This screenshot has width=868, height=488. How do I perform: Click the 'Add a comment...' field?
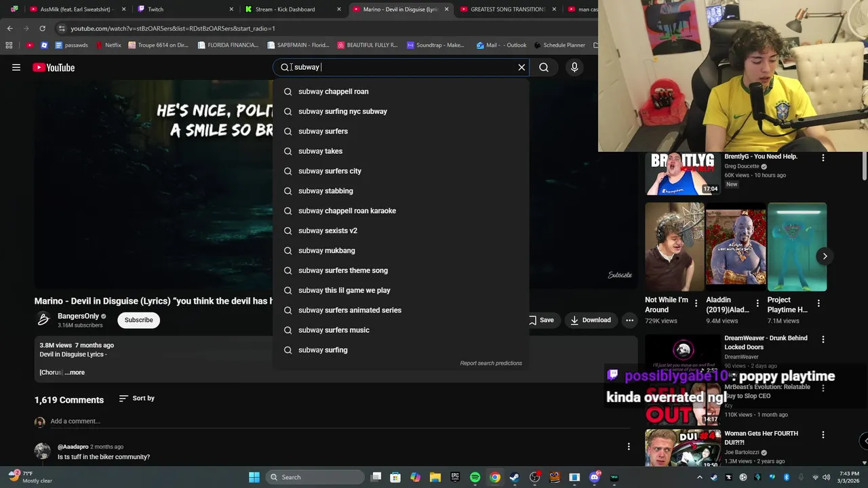(75, 421)
